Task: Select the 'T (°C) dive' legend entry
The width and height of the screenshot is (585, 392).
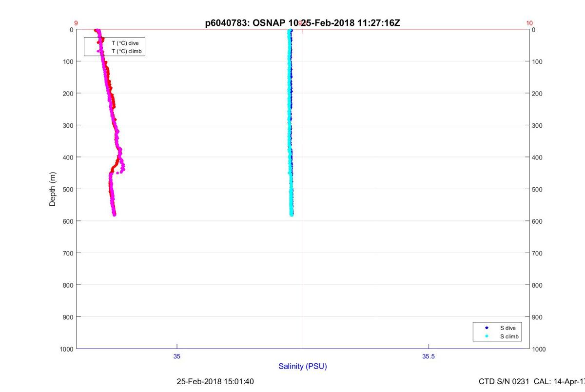Action: [x=125, y=43]
